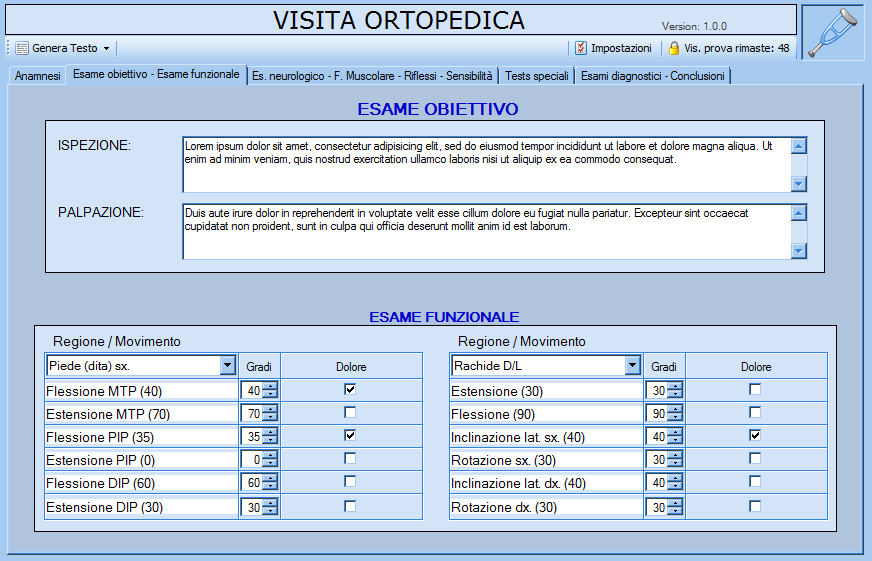
Task: Check Dolore for Rotazione sx. (30)
Action: pyautogui.click(x=755, y=459)
